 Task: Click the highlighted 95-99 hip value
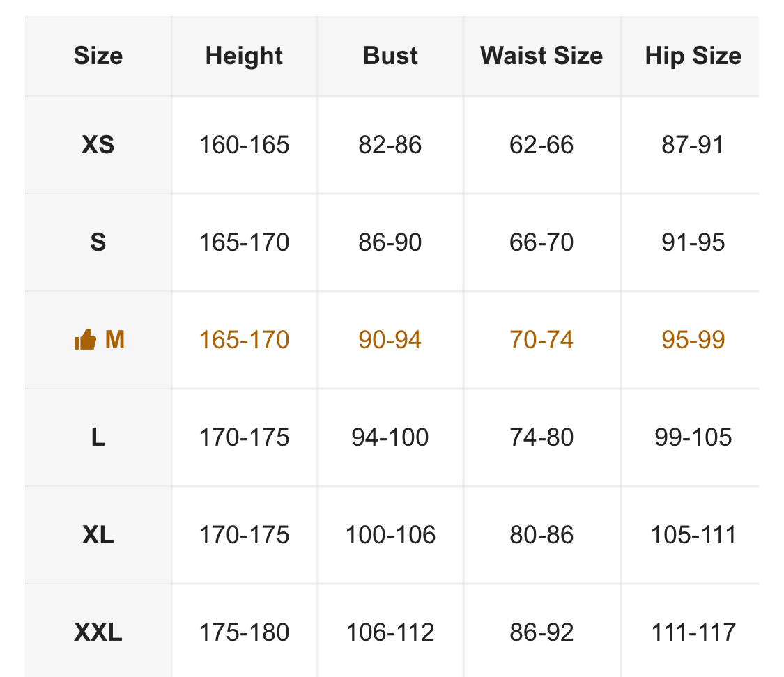693,340
